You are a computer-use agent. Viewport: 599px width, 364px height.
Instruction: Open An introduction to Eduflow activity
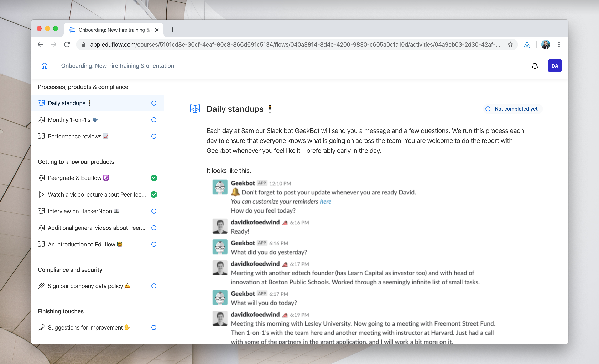click(97, 244)
